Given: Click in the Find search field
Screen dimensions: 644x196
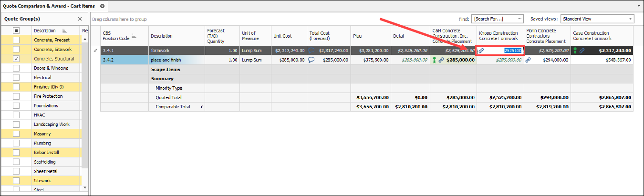Looking at the screenshot, I should (494, 19).
